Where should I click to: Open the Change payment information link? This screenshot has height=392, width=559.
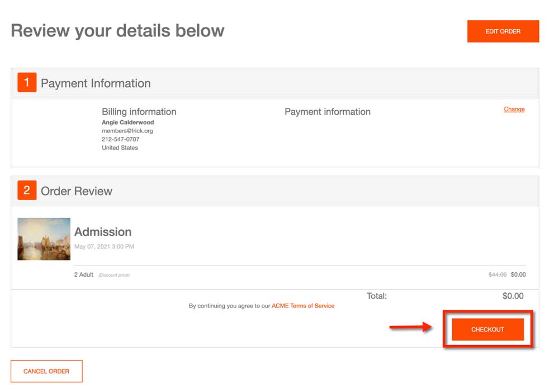(514, 109)
